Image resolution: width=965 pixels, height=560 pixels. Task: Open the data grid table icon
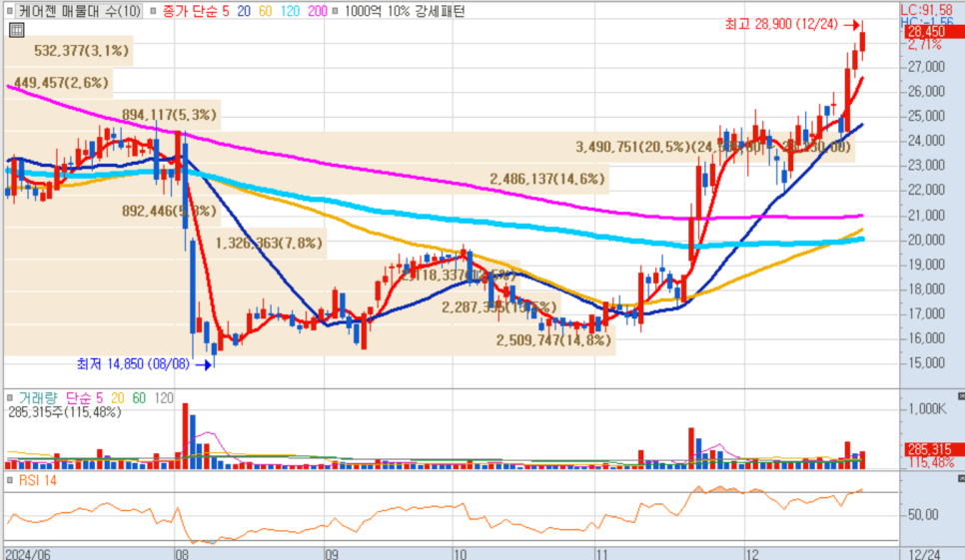tap(17, 29)
